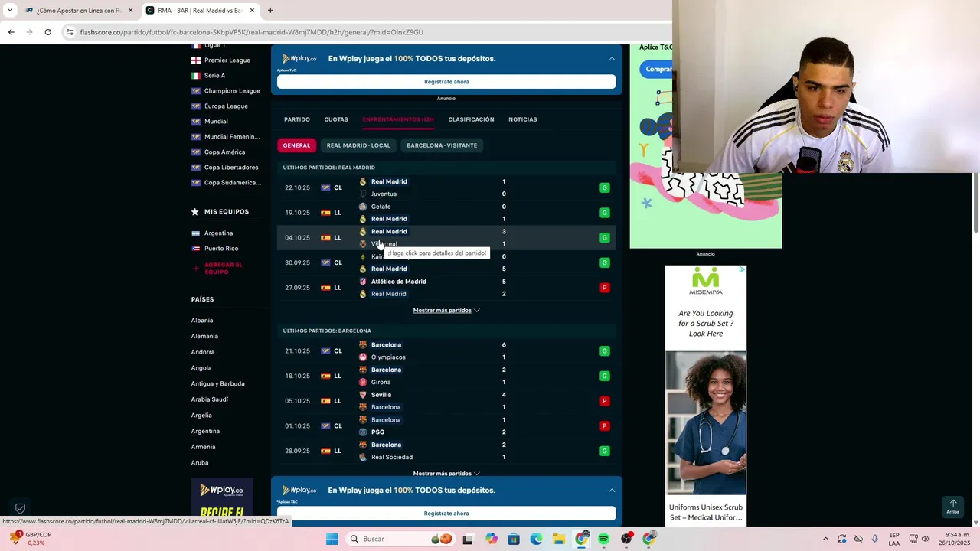
Task: Click the browser reload button
Action: coord(47,32)
